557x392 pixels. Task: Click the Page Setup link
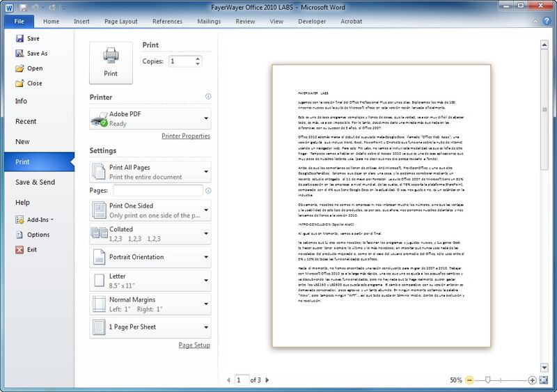194,345
